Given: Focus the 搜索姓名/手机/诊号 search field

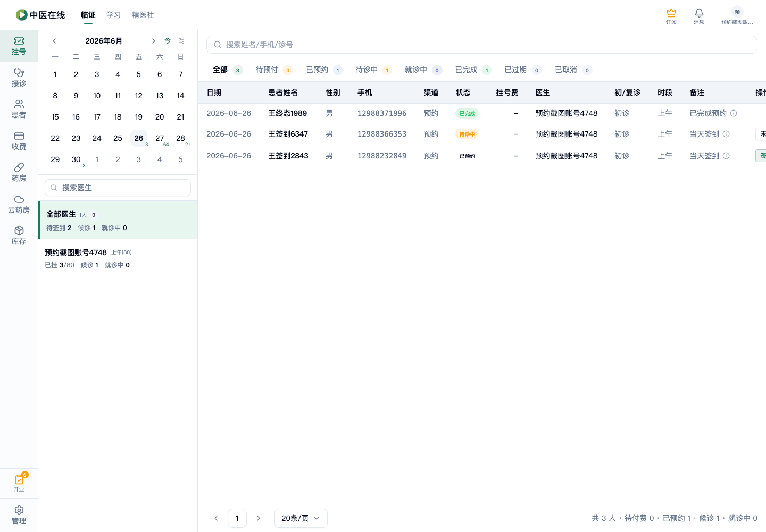Looking at the screenshot, I should [x=482, y=45].
